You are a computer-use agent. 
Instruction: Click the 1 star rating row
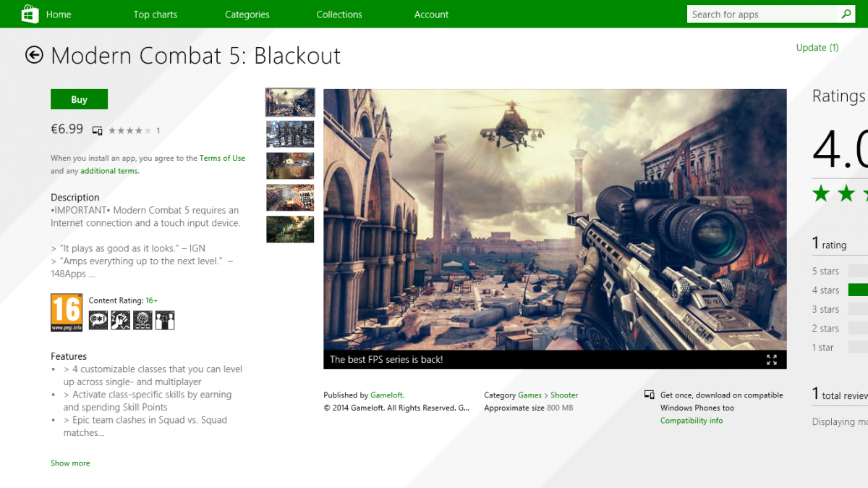[840, 348]
